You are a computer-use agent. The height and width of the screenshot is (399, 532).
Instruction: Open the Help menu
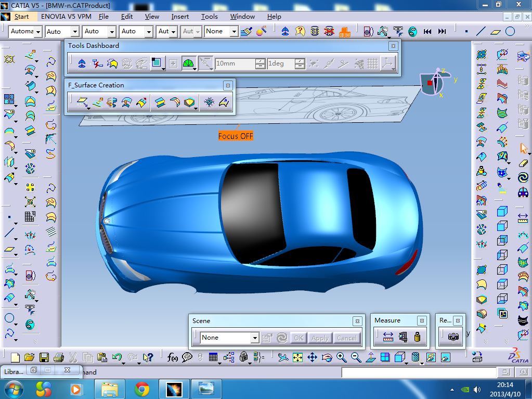274,17
